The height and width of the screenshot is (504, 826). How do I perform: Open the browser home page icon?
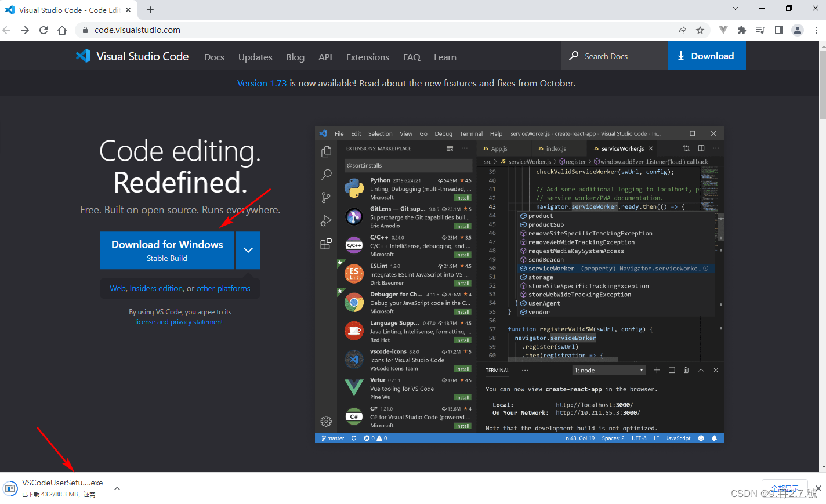[62, 30]
